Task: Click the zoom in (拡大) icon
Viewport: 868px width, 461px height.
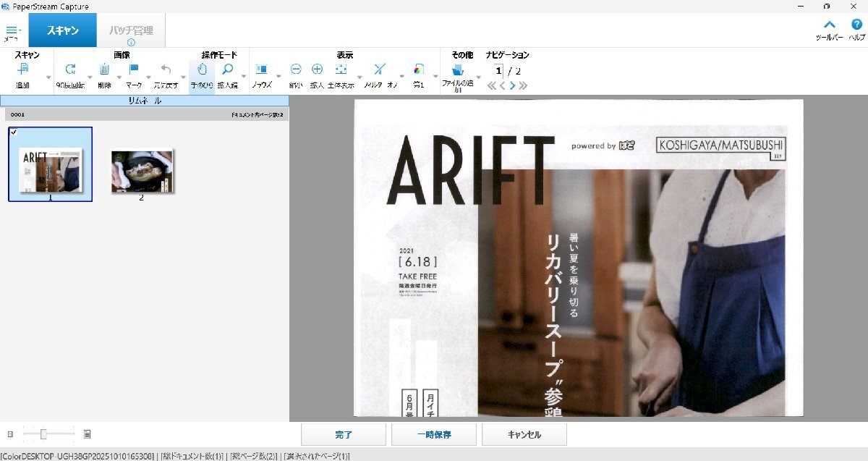Action: (317, 70)
